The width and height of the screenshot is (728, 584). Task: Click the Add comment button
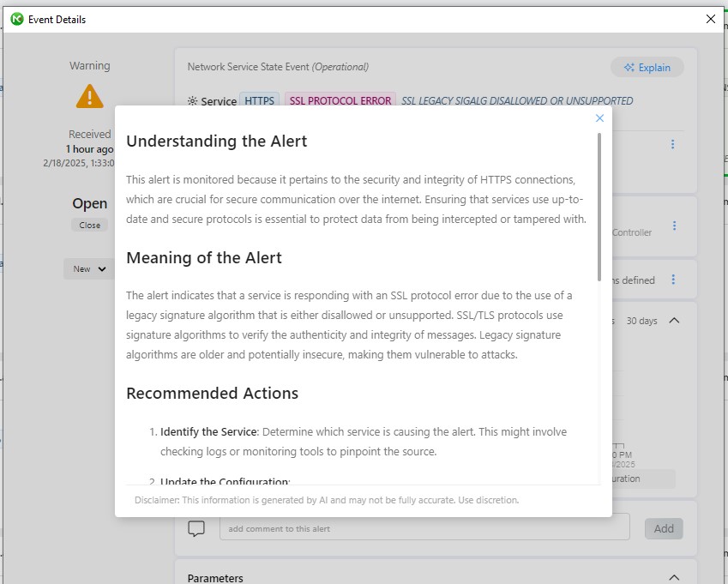[x=664, y=528]
